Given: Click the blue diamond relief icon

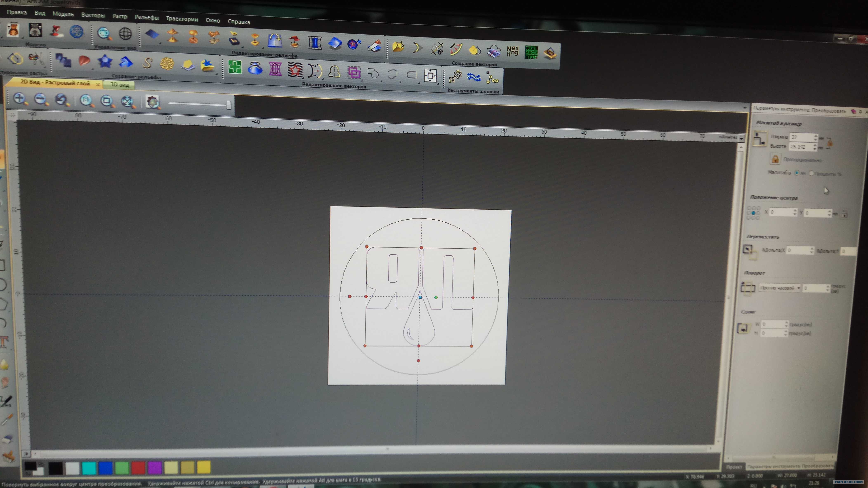Looking at the screenshot, I should [x=152, y=34].
